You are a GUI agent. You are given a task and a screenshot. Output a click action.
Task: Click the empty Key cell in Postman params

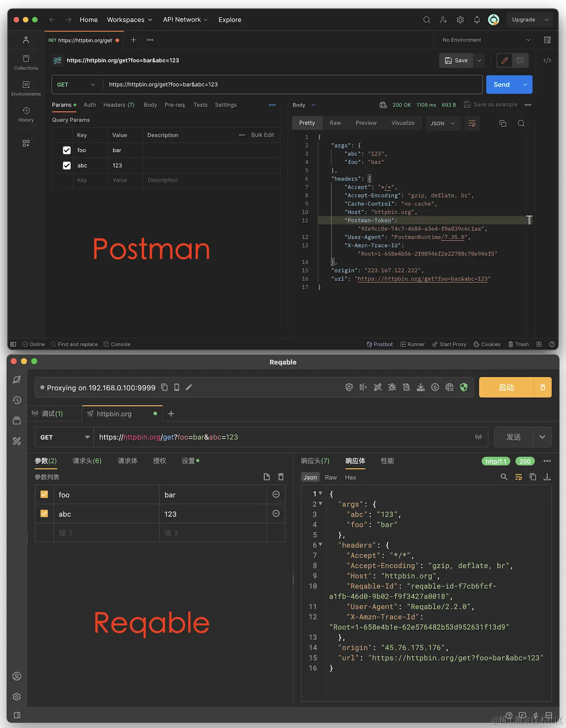(x=91, y=180)
